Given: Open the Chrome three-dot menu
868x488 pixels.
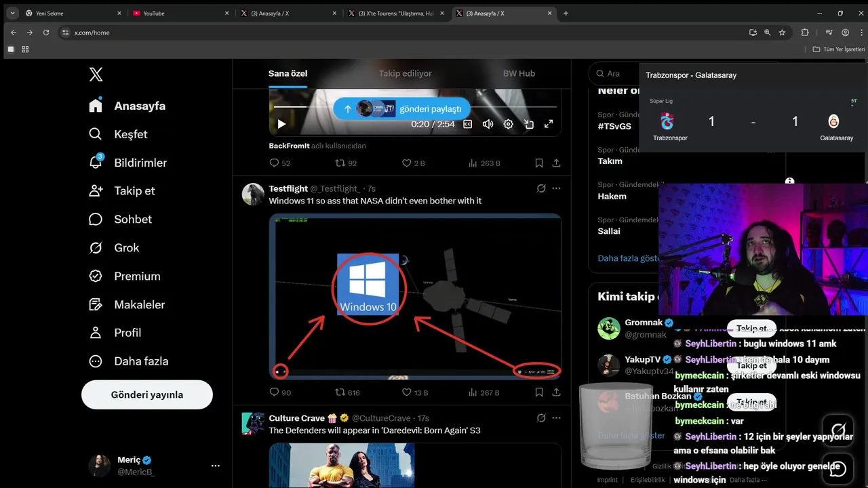Looking at the screenshot, I should [x=860, y=33].
